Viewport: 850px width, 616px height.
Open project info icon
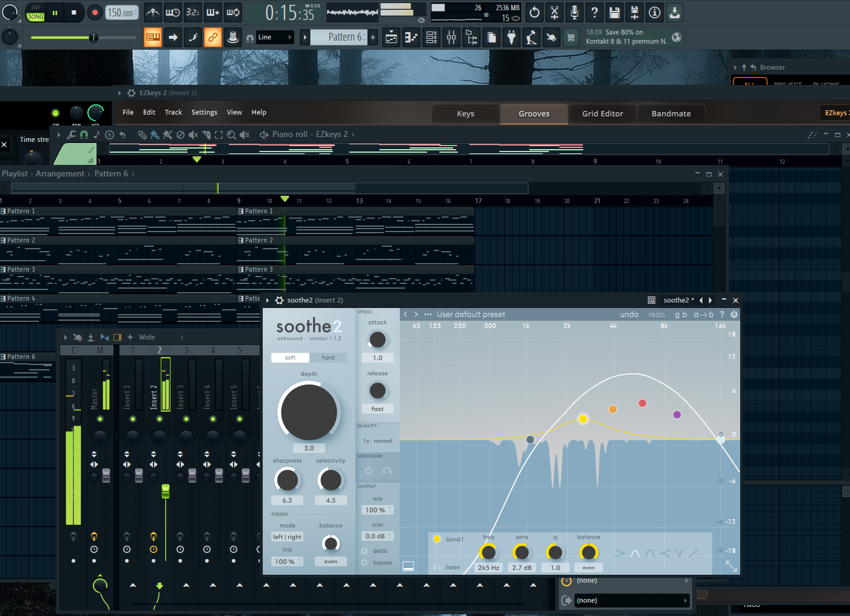pos(654,12)
